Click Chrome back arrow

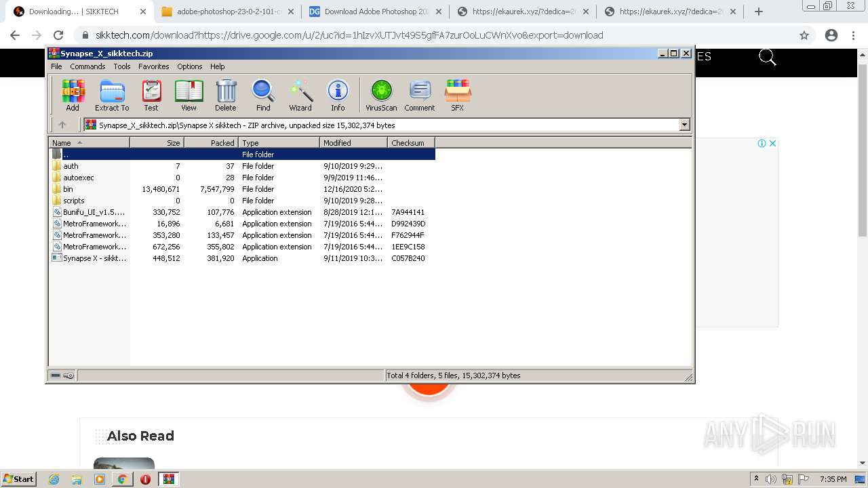(15, 35)
